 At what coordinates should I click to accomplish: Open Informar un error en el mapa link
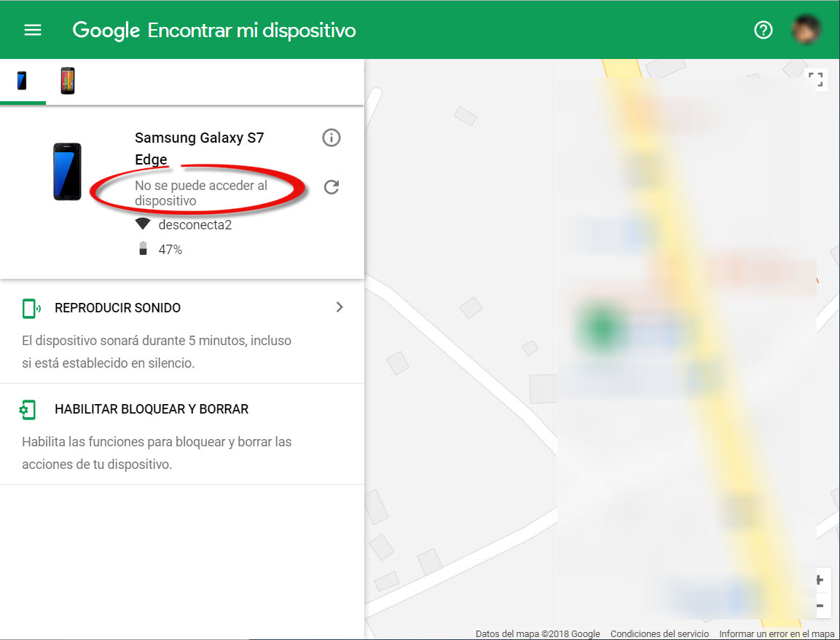click(777, 633)
